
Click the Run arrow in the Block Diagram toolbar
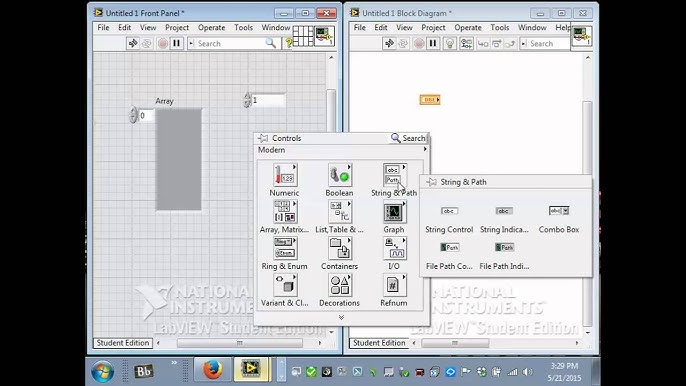[388, 43]
